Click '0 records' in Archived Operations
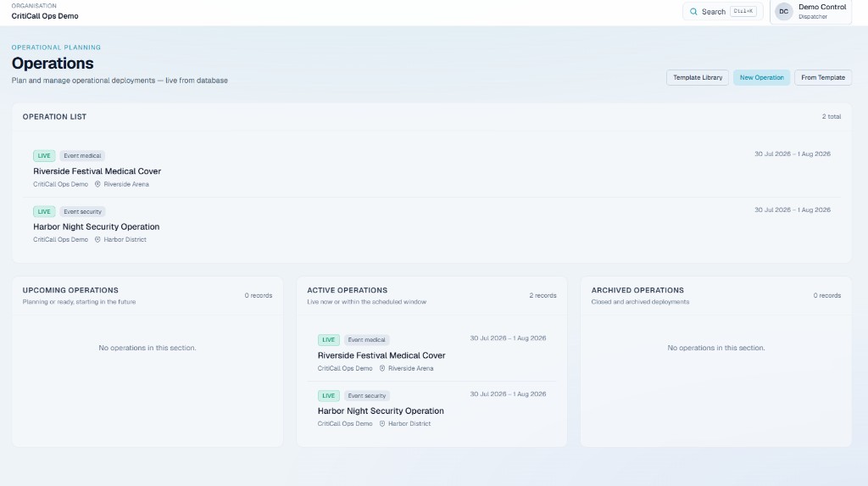868x486 pixels. click(827, 295)
